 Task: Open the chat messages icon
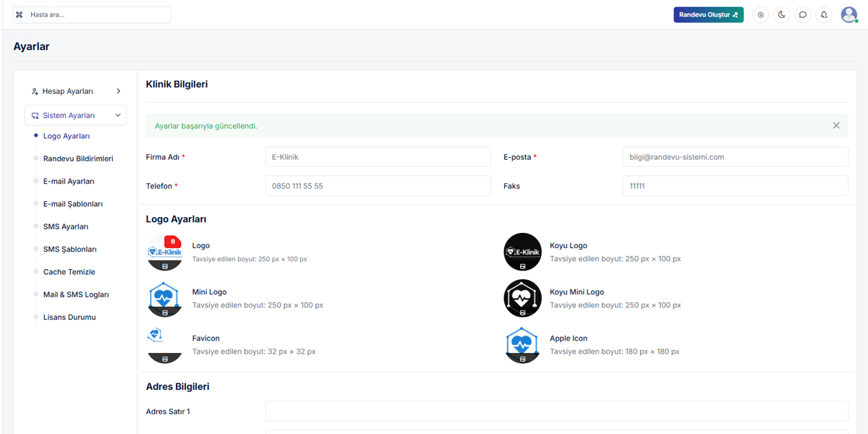pyautogui.click(x=802, y=14)
